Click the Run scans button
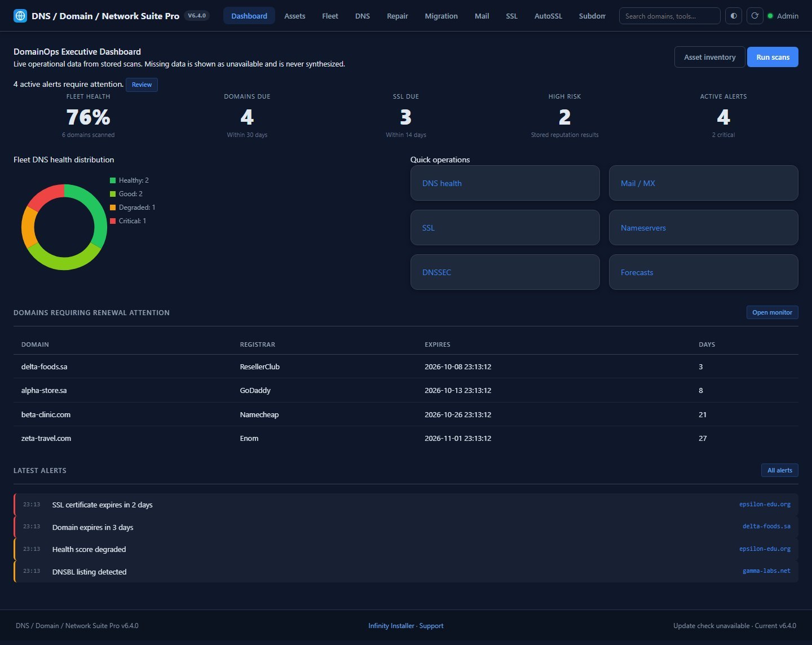 click(773, 57)
